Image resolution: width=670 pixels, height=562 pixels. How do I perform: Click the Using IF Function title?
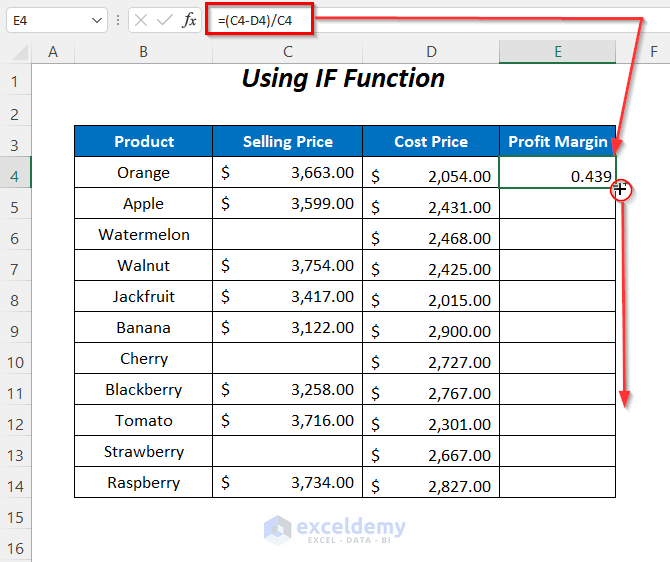pyautogui.click(x=343, y=79)
